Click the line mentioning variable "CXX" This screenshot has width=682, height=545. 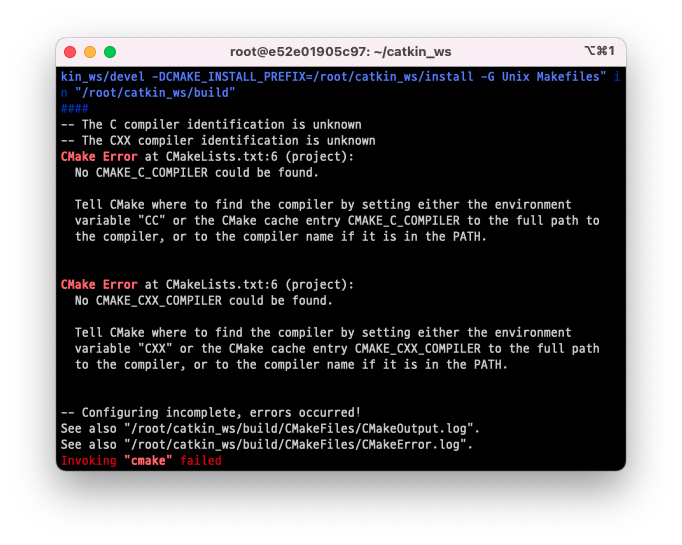[337, 348]
